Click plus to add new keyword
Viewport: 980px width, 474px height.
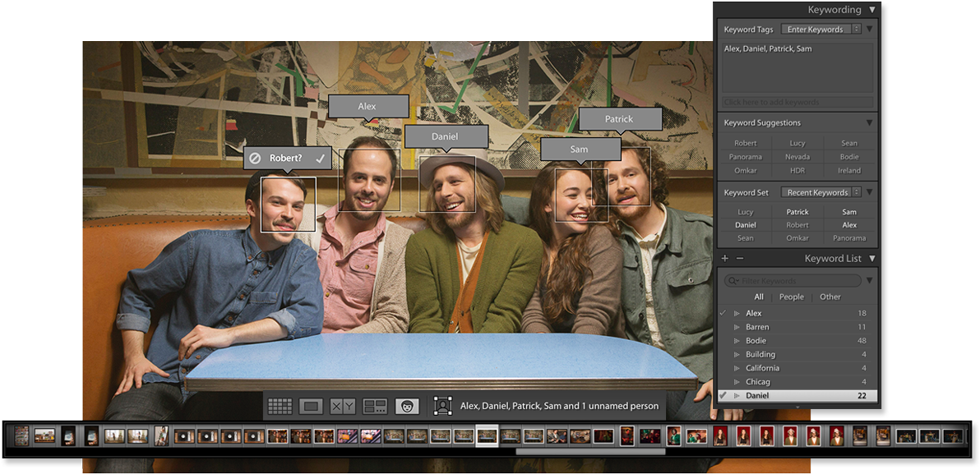(x=724, y=258)
